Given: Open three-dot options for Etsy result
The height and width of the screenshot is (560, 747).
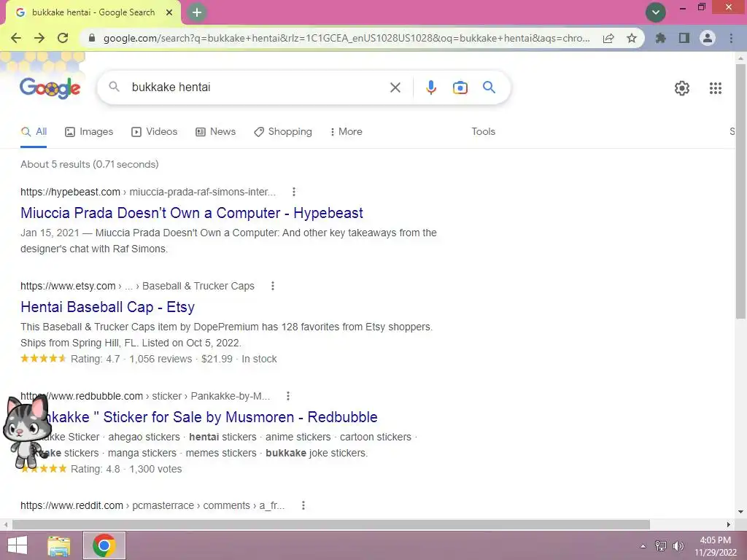Looking at the screenshot, I should click(x=273, y=286).
